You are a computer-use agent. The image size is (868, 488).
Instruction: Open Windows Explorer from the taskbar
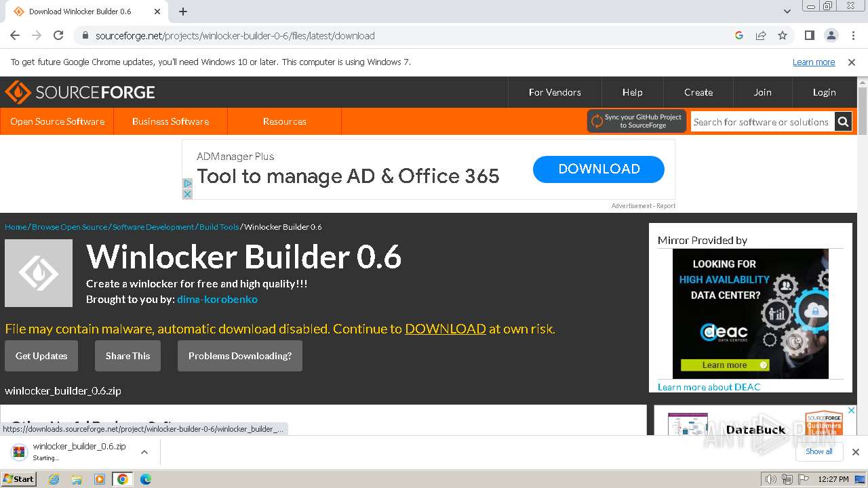[x=77, y=479]
